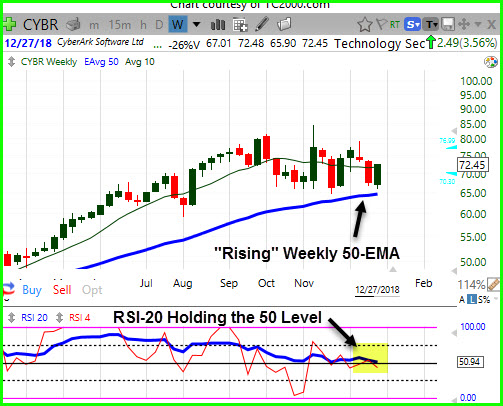Click the CYBR ticker symbol
Viewport: 503px width, 406px height.
(x=40, y=25)
